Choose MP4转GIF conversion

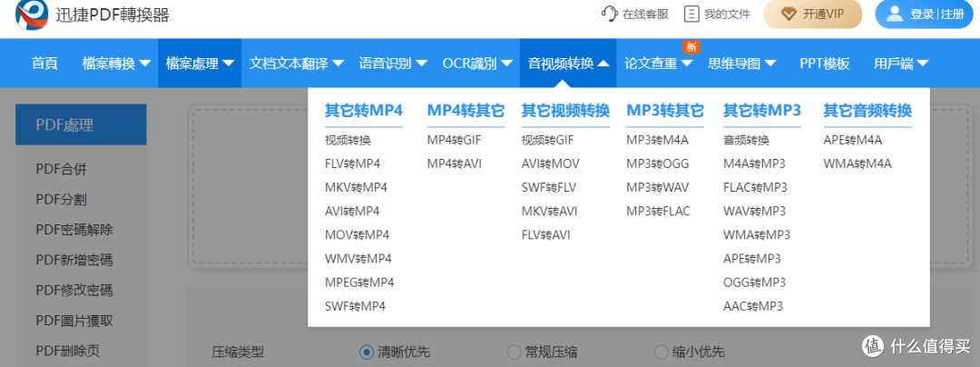coord(455,140)
